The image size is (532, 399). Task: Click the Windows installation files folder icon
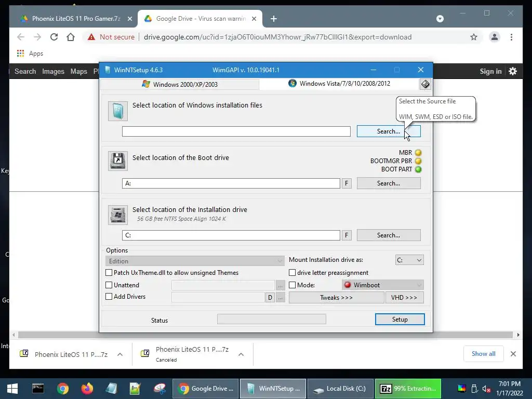118,111
